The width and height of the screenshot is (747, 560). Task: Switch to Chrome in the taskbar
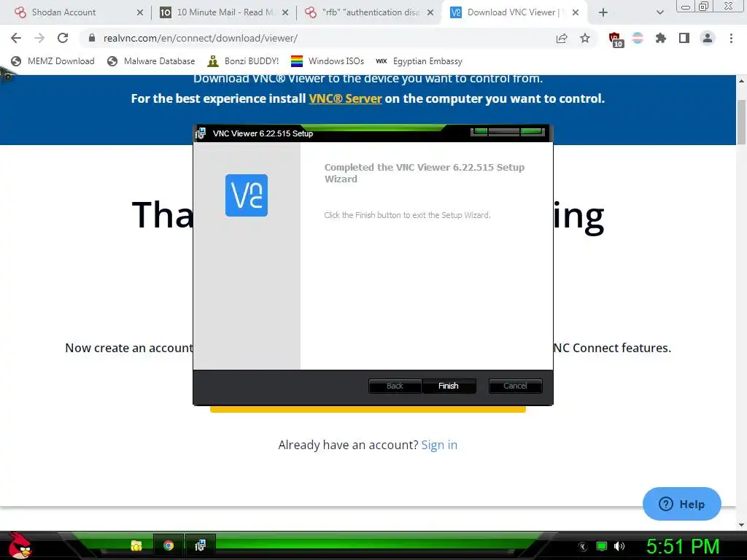point(169,545)
